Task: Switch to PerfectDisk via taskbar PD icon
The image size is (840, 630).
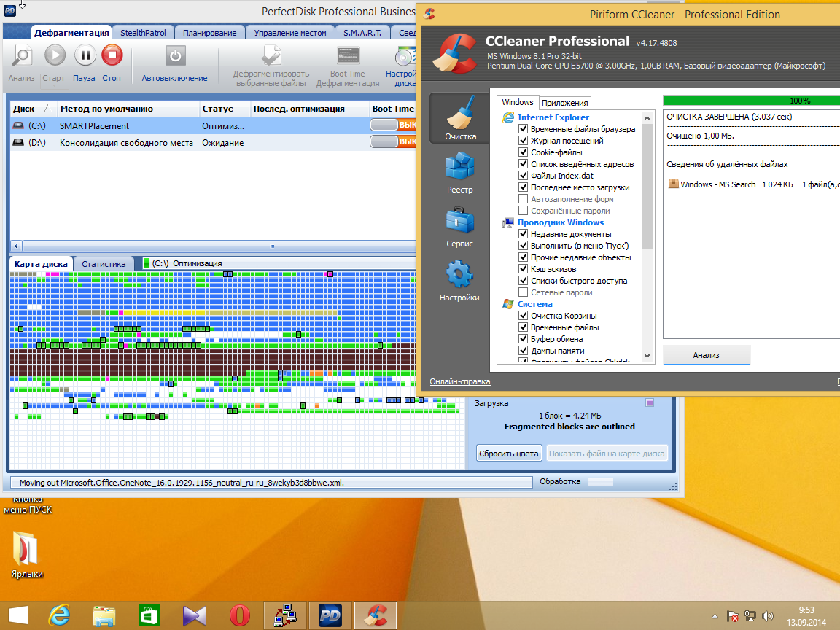Action: pos(330,615)
